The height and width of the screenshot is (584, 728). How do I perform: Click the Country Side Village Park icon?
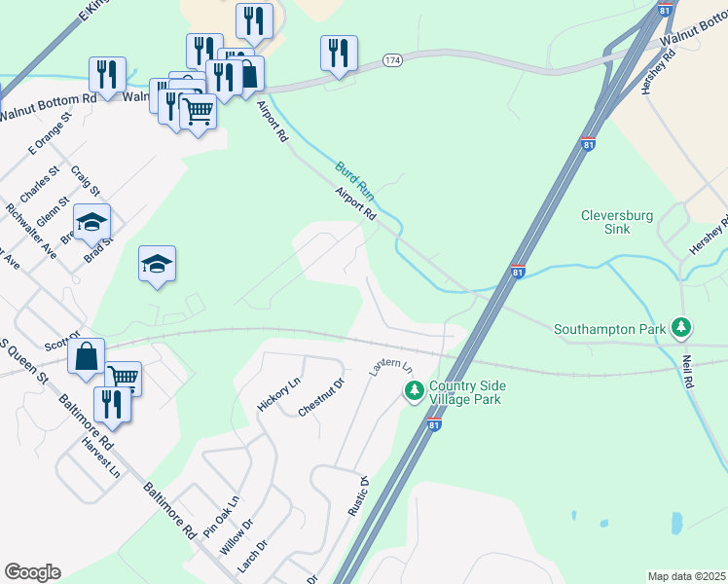415,391
